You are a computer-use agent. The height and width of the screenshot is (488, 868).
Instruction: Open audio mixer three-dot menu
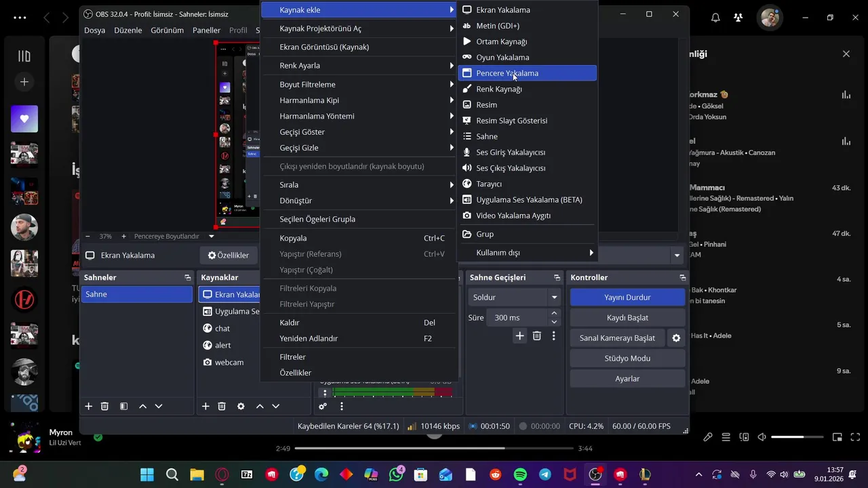point(342,407)
